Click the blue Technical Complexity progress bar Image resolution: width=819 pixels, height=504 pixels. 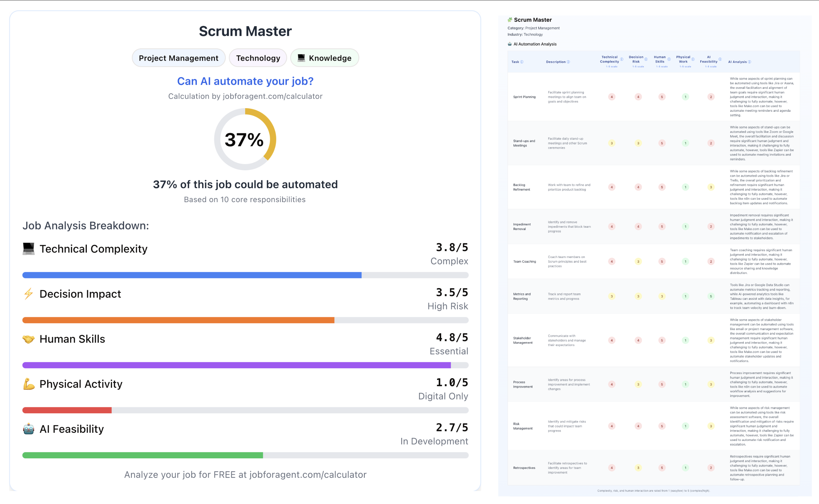[x=192, y=275]
